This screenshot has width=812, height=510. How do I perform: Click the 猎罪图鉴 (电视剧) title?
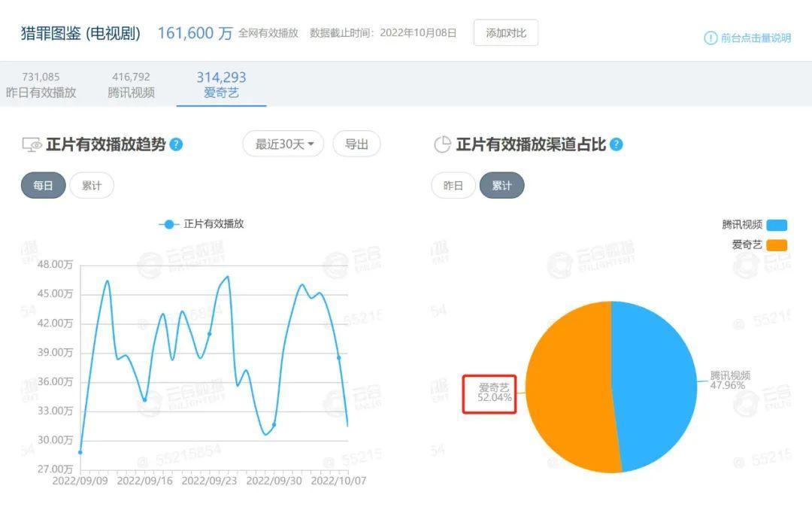(80, 32)
